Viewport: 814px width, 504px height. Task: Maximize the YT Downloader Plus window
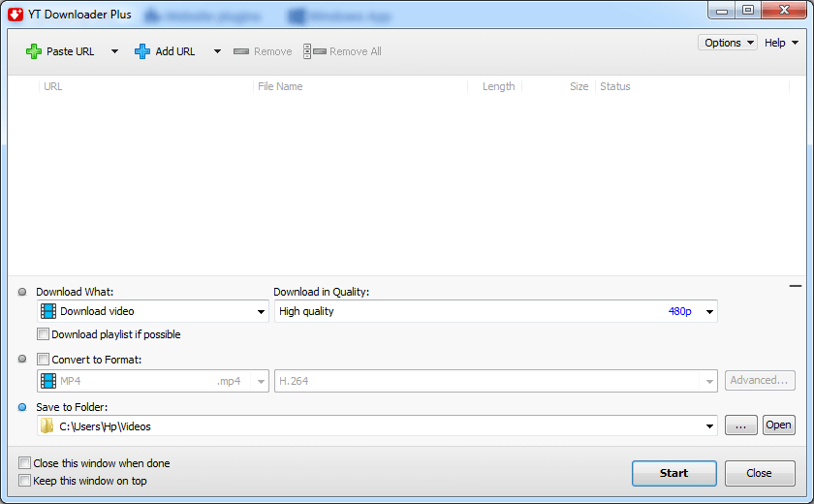tap(747, 11)
